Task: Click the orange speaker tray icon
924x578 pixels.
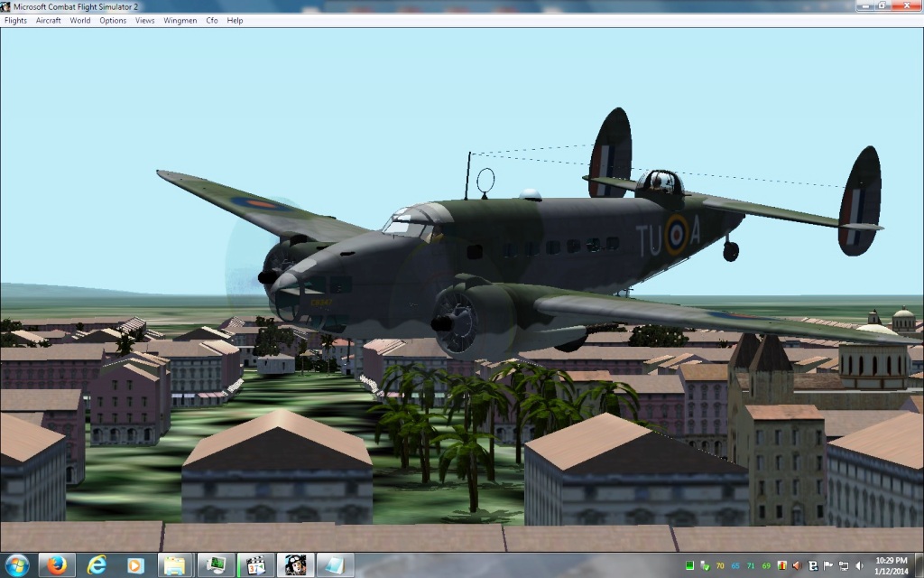Action: click(x=798, y=565)
